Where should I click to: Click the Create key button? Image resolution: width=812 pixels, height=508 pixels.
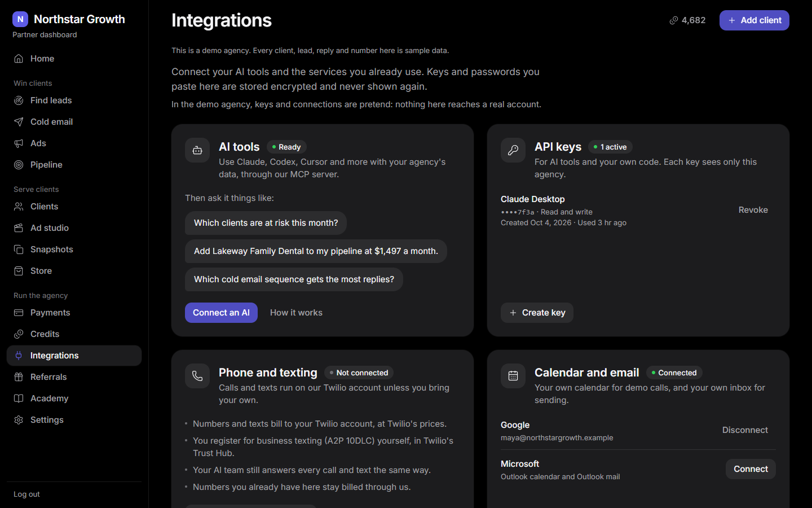point(537,313)
